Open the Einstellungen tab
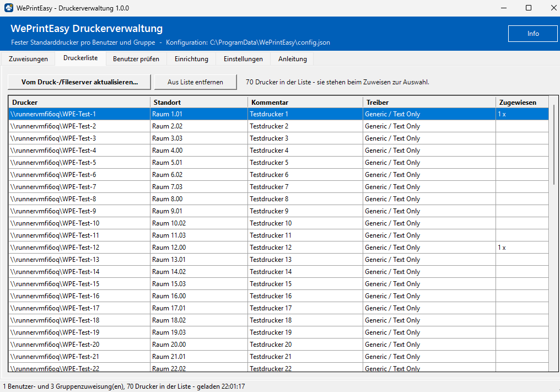 point(243,59)
